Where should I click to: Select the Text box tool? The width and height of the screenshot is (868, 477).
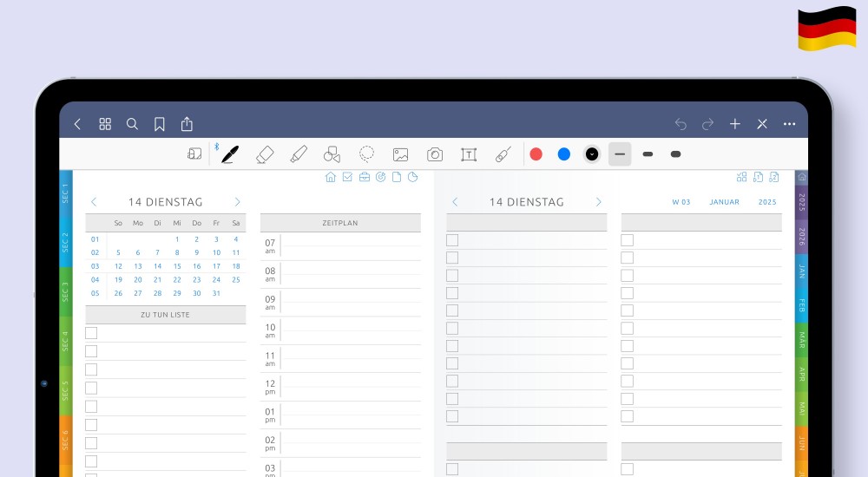pos(469,154)
